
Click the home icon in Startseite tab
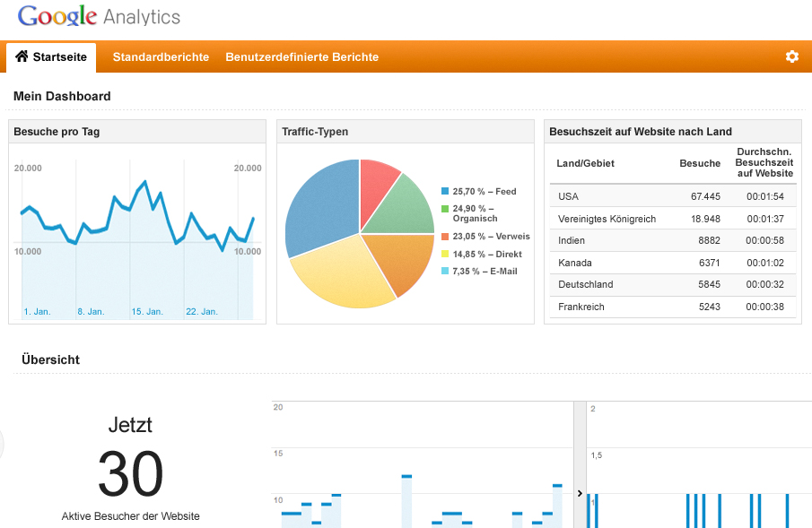pos(22,56)
